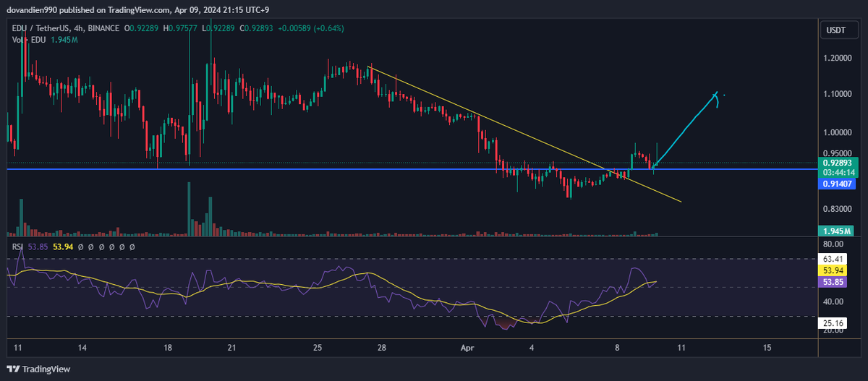Click the 25 date label on time axis
This screenshot has width=868, height=381.
[318, 348]
